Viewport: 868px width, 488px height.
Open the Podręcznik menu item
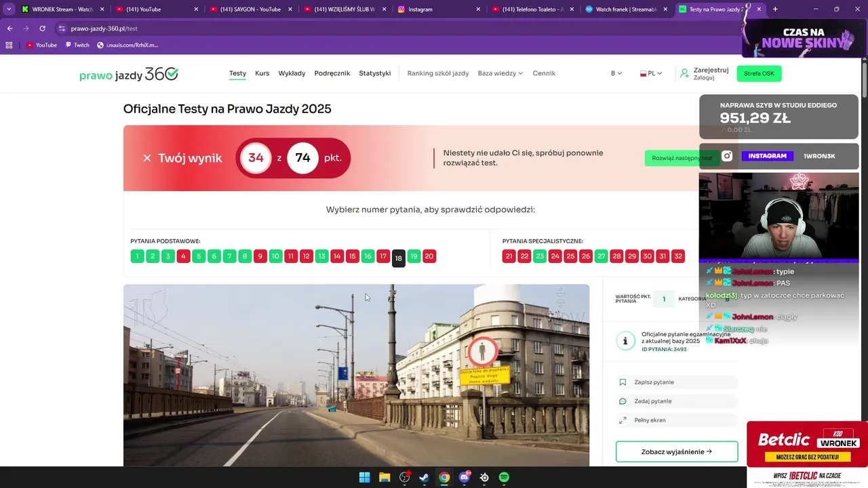point(332,73)
